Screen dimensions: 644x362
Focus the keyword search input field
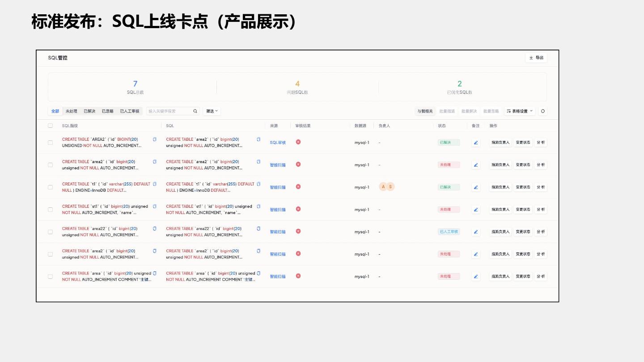[x=169, y=111]
